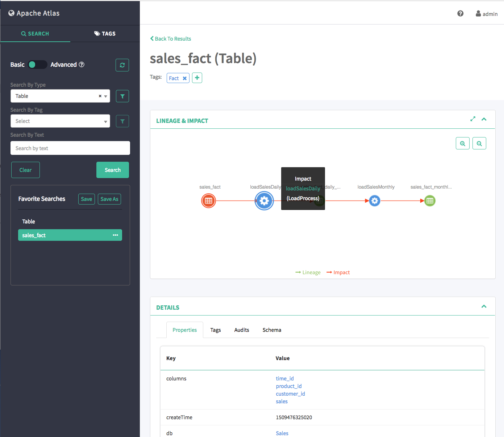Click the refresh search icon button
This screenshot has width=504, height=437.
point(122,65)
